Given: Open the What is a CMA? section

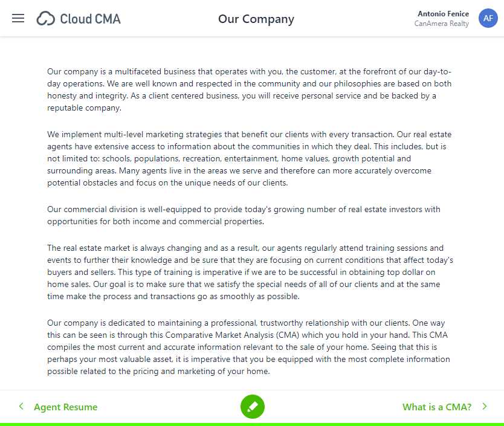Looking at the screenshot, I should click(437, 407).
